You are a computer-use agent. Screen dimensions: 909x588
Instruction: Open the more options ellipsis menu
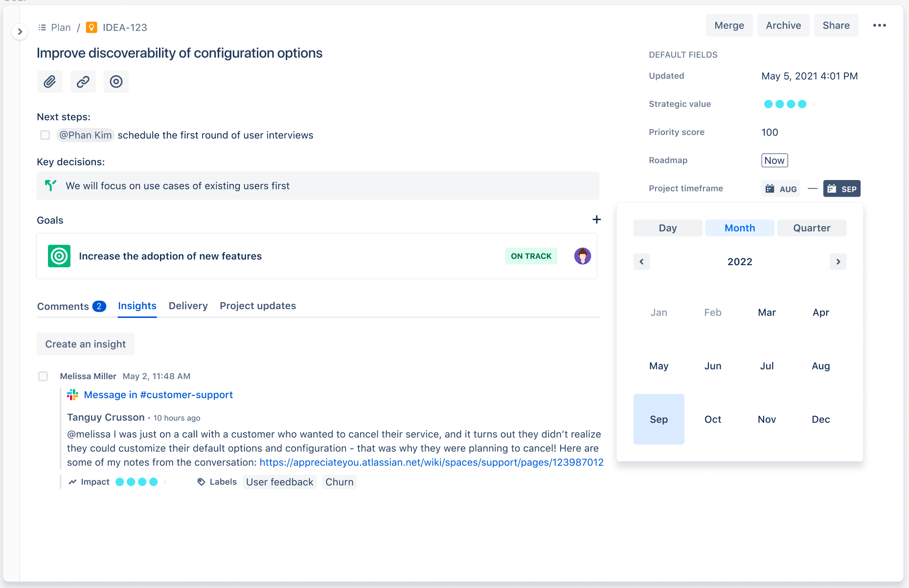pos(879,25)
